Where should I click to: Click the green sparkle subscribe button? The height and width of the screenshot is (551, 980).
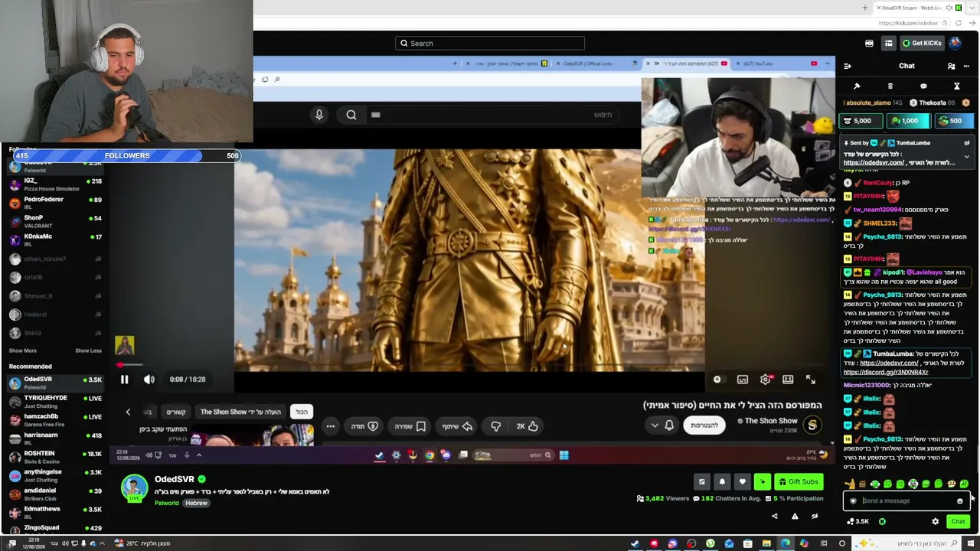coord(762,482)
